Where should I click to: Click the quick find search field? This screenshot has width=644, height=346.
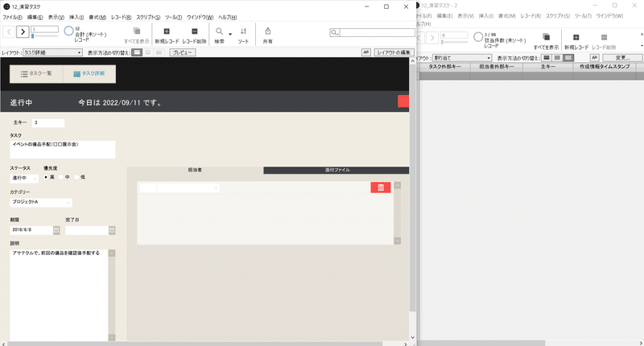pos(377,32)
